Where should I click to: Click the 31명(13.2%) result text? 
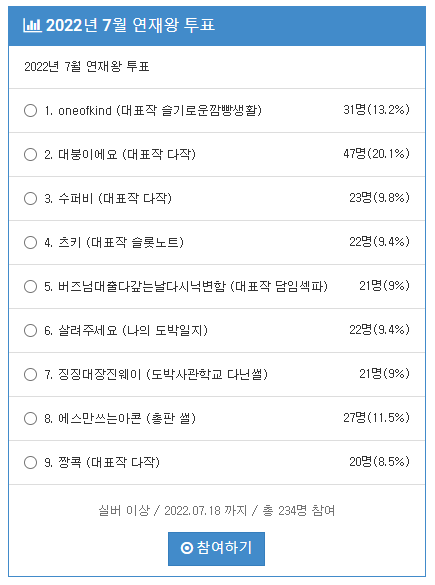(376, 110)
